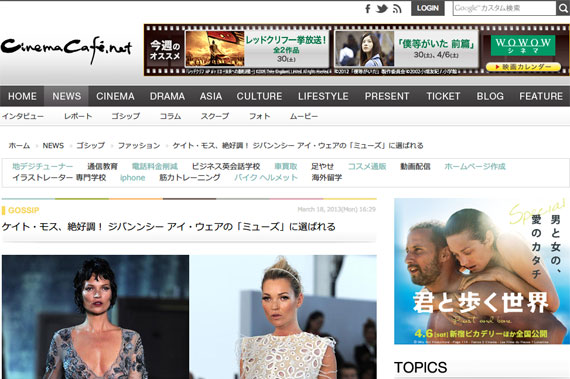Open the イラストレーター 専門学校 ad link
This screenshot has width=570, height=379.
pos(59,178)
